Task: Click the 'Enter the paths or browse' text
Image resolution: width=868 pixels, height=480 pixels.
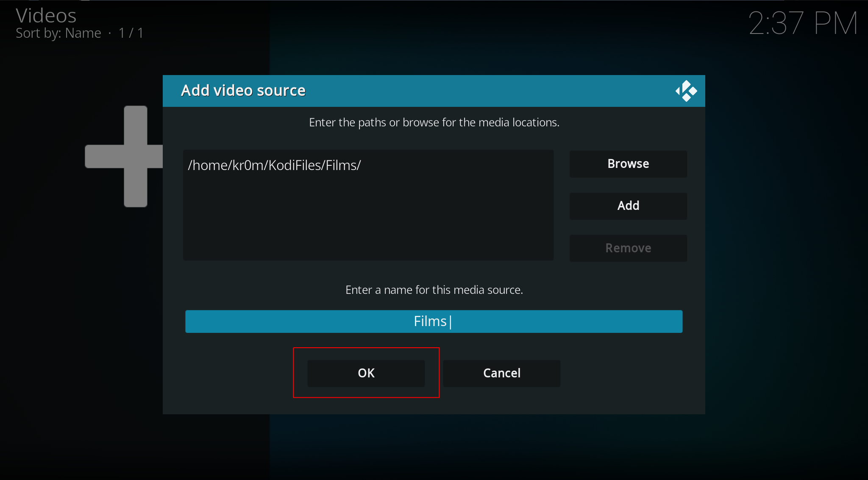Action: pos(434,123)
